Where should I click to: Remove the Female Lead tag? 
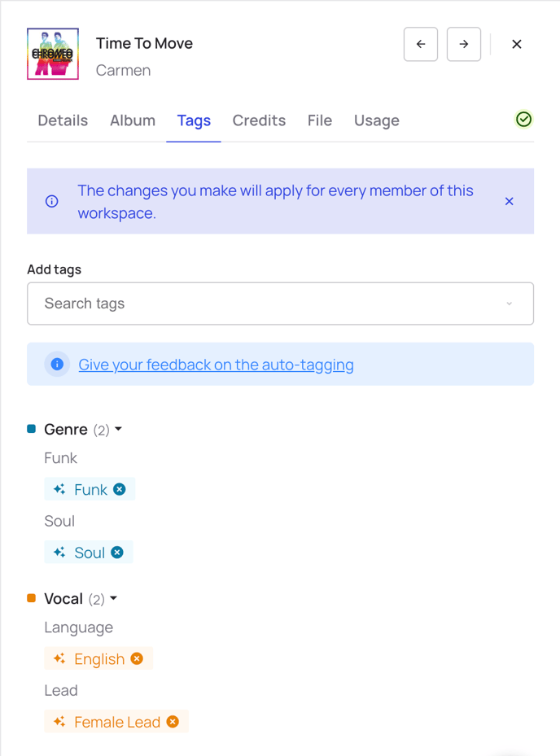point(173,721)
